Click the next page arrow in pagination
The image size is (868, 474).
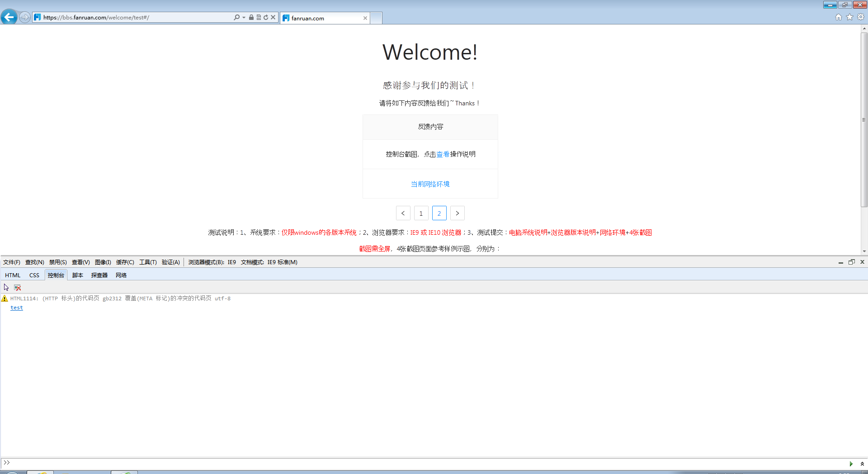[x=457, y=213]
